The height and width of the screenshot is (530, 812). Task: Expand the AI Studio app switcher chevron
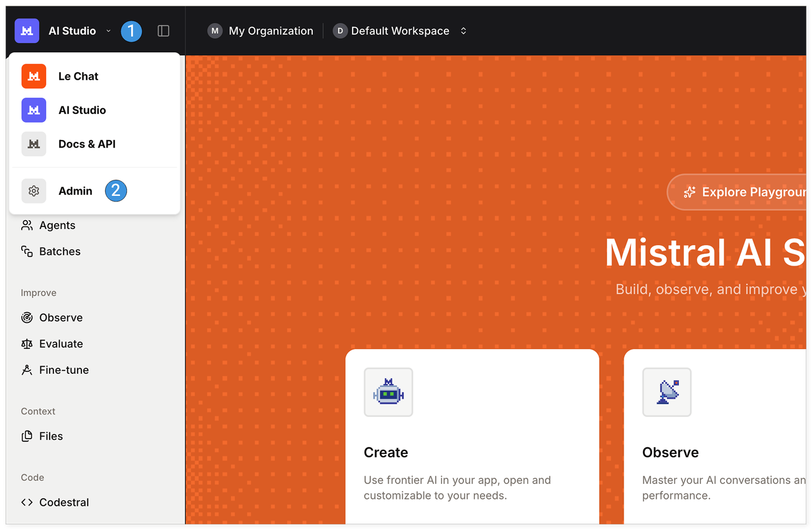tap(108, 30)
